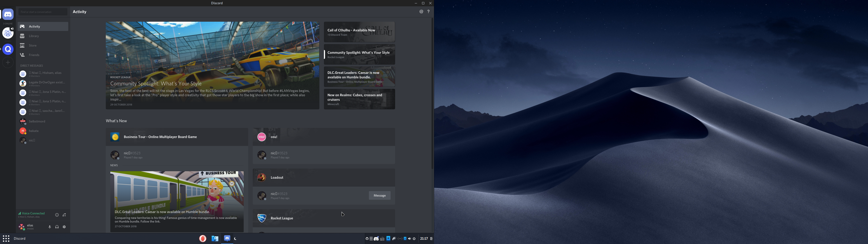Click DLC.Great Leaders news title in What's New

[163, 212]
